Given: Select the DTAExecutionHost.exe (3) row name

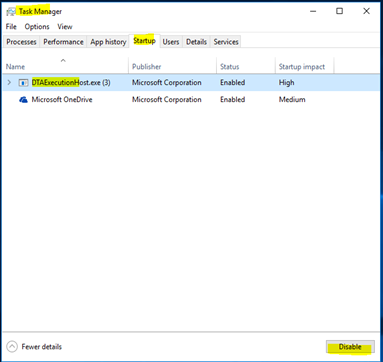Looking at the screenshot, I should (71, 82).
